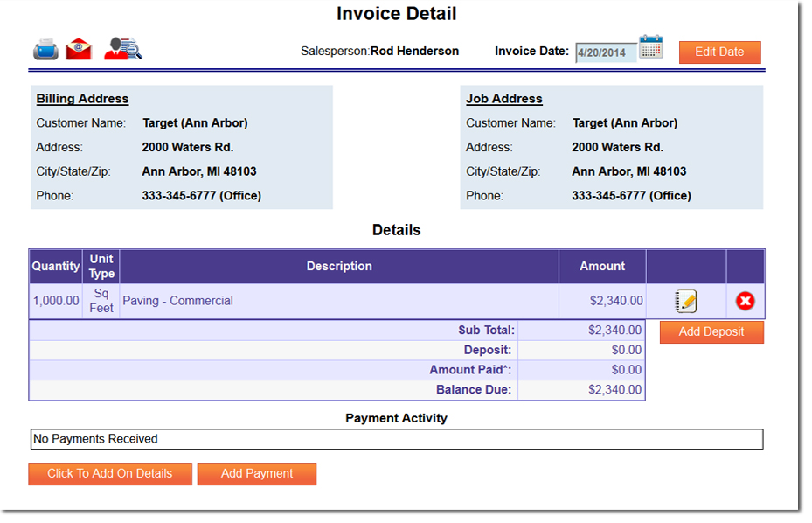Click the Sub Total value

coord(614,331)
